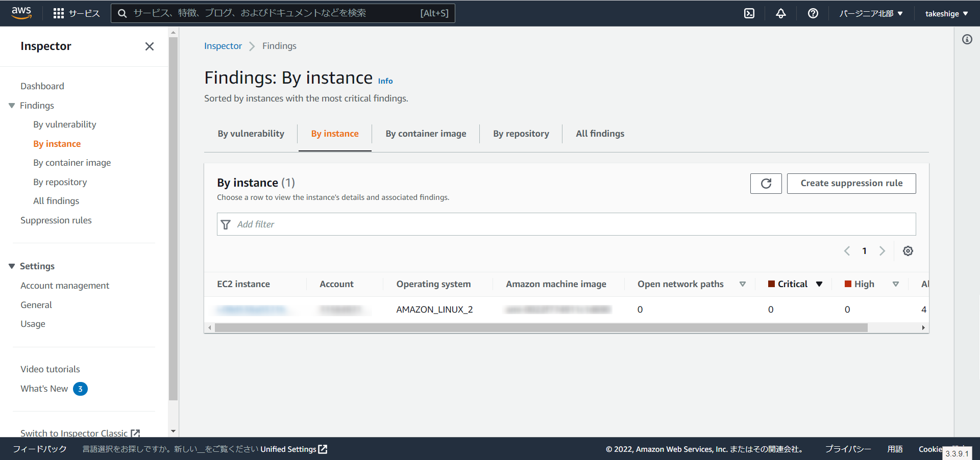Switch to By vulnerability tab
Image resolution: width=980 pixels, height=460 pixels.
251,134
